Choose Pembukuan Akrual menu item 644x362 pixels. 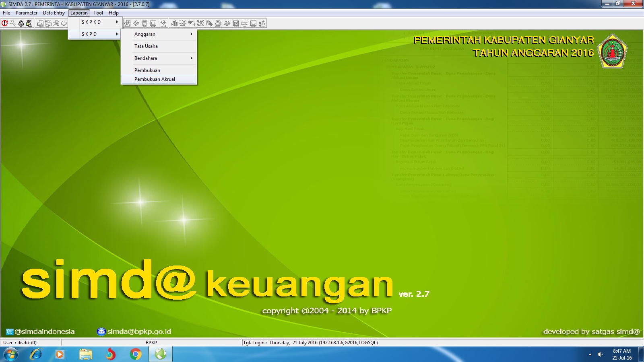pyautogui.click(x=159, y=79)
